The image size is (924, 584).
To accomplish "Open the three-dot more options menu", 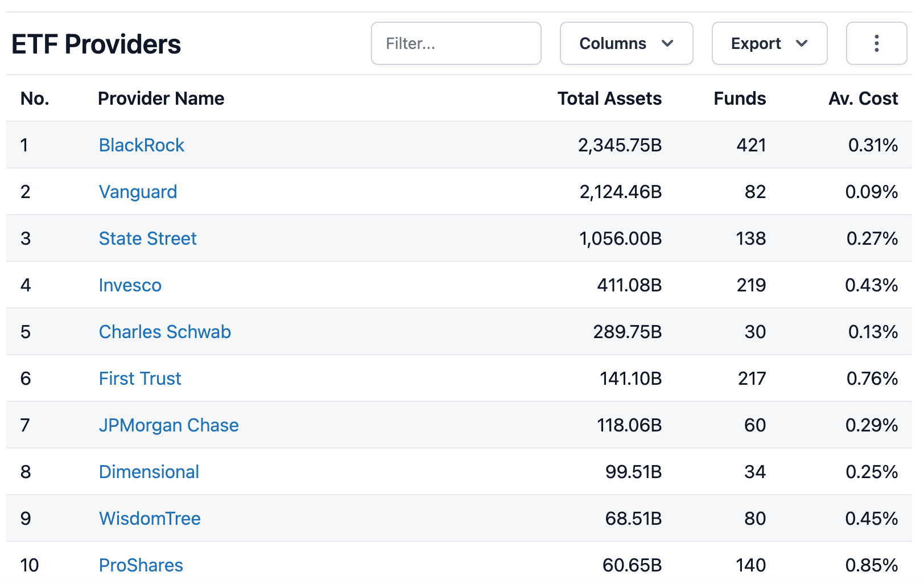I will click(876, 43).
